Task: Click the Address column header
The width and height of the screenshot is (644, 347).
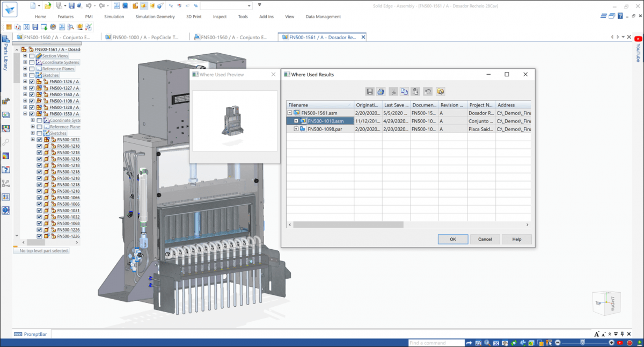Action: 513,105
